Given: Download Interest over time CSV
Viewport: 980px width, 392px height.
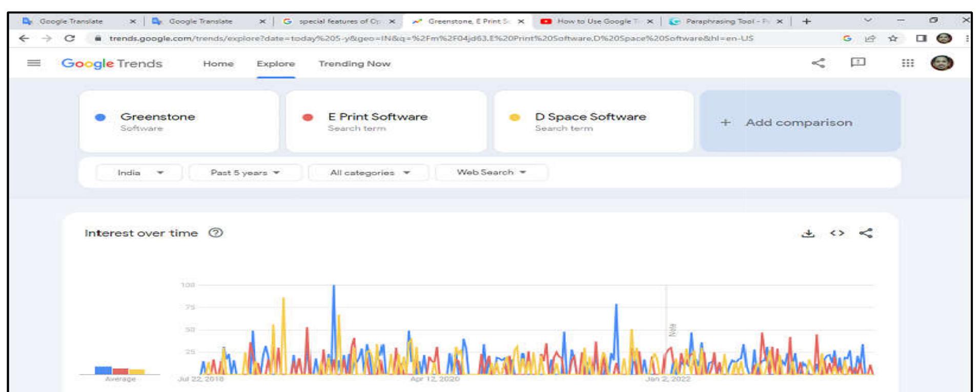Looking at the screenshot, I should 808,233.
